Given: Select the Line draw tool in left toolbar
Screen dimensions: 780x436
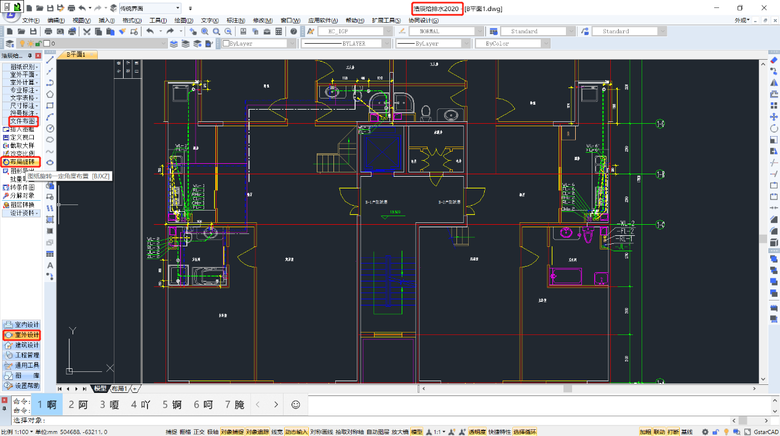Looking at the screenshot, I should [50, 59].
